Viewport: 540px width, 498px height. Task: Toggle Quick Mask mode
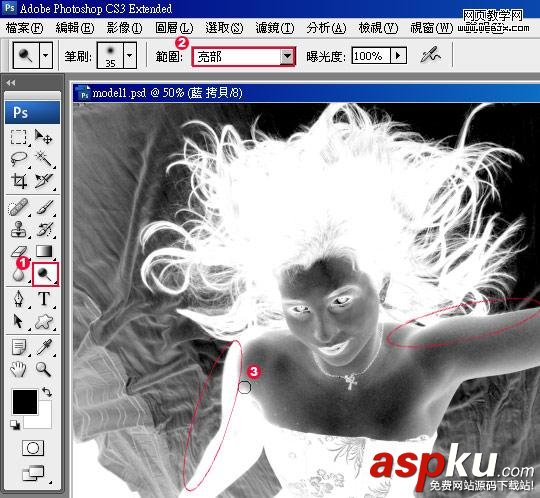[33, 448]
